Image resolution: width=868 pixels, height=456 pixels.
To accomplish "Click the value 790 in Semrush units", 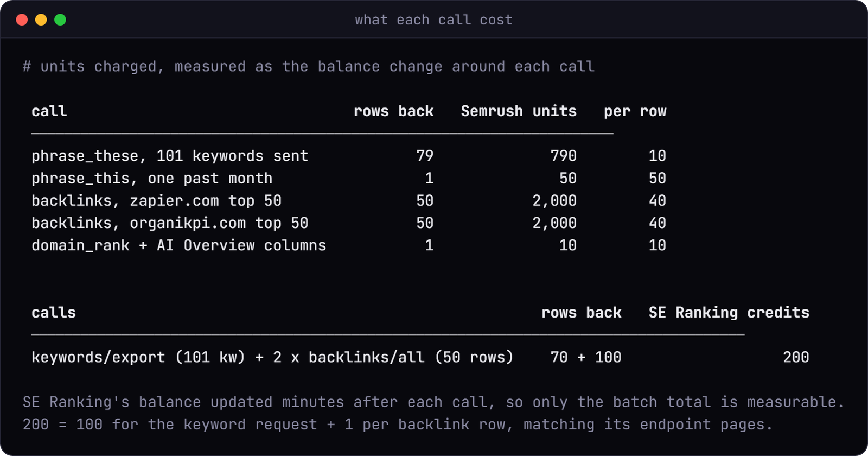I will click(x=564, y=156).
